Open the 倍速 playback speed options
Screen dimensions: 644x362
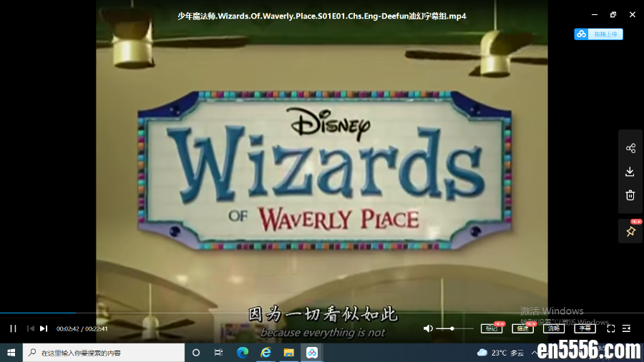point(523,328)
